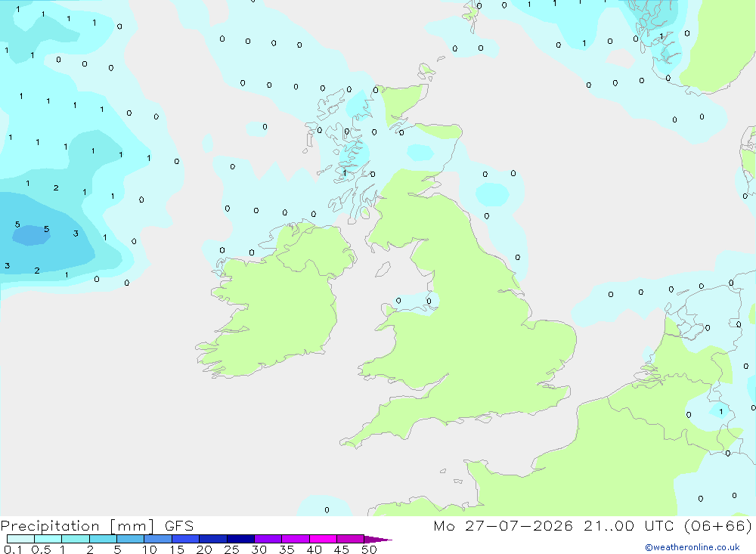Screen dimensions: 756x554
Task: Choose the 25–30 mm legend color swatch
Action: [240, 539]
